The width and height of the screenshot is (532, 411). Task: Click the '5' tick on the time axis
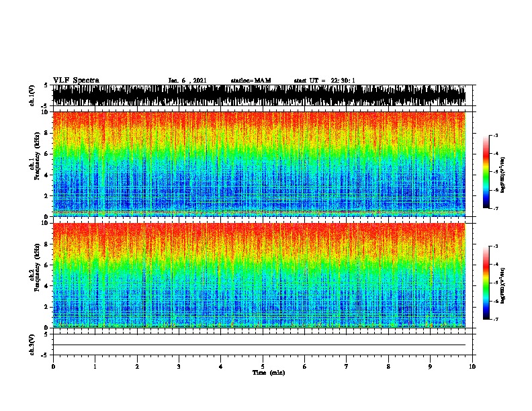tap(263, 367)
